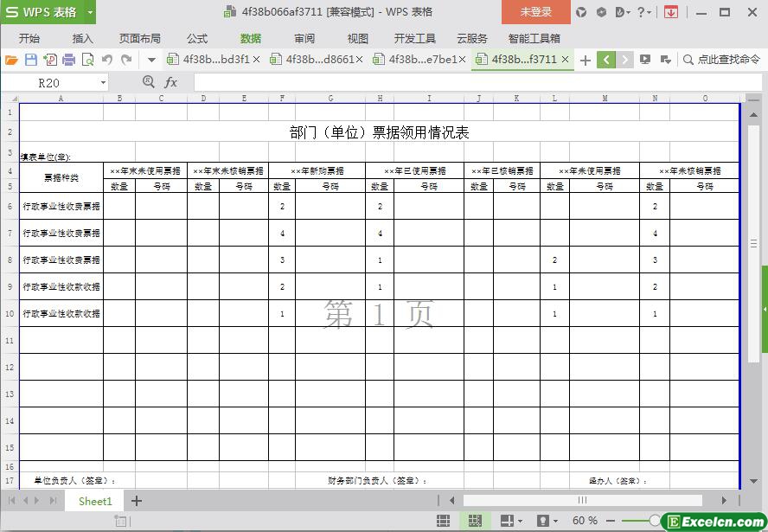This screenshot has height=532, width=768.
Task: Click the Save icon in quick toolbar
Action: 31,60
